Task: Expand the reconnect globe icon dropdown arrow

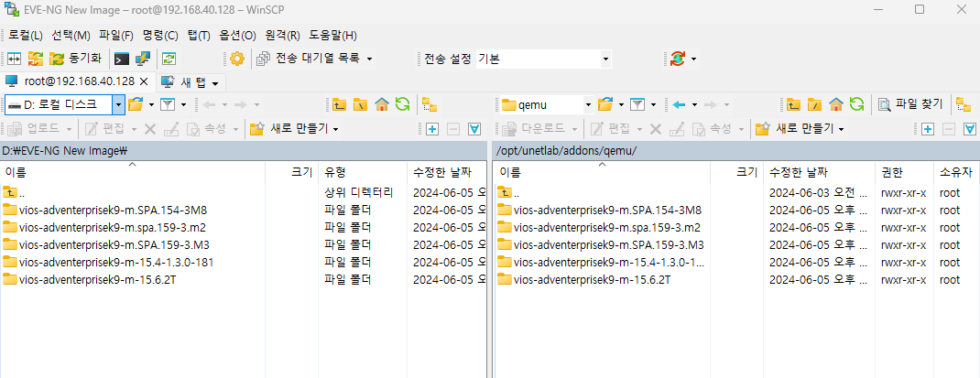Action: pyautogui.click(x=693, y=59)
